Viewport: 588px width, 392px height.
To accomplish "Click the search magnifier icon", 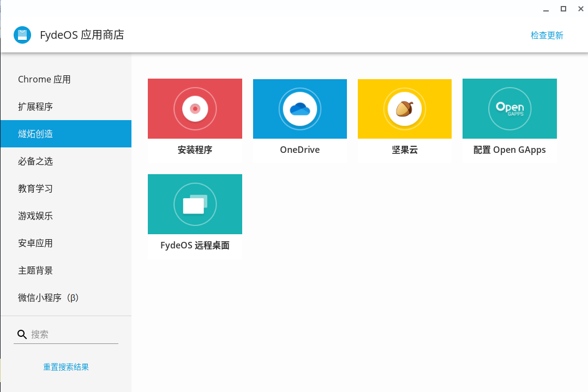I will click(x=22, y=334).
